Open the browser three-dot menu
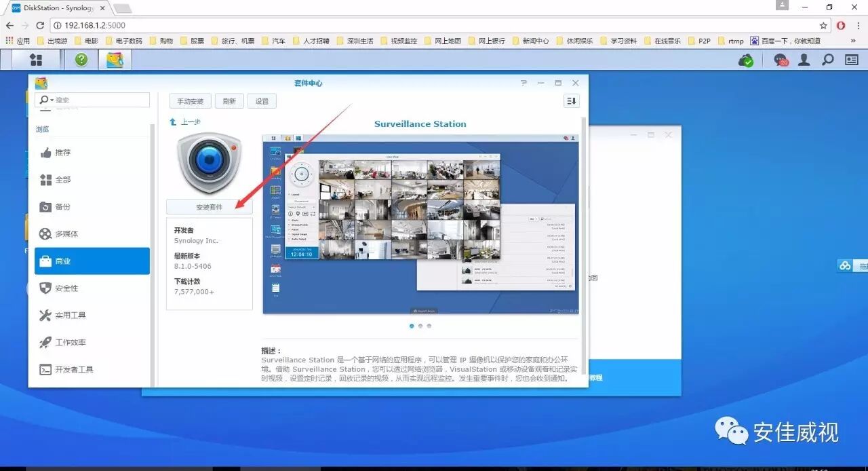This screenshot has width=868, height=471. (858, 25)
